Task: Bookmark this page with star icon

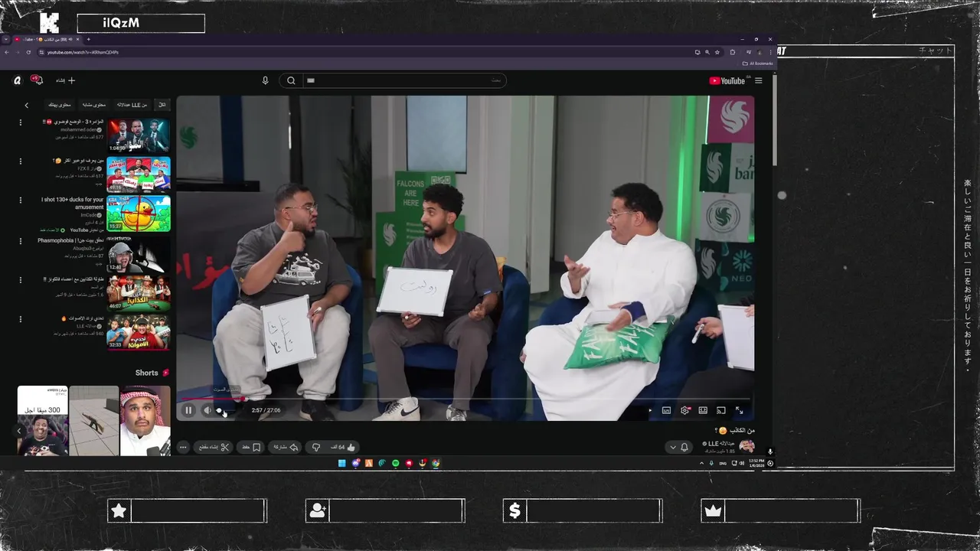Action: [717, 52]
